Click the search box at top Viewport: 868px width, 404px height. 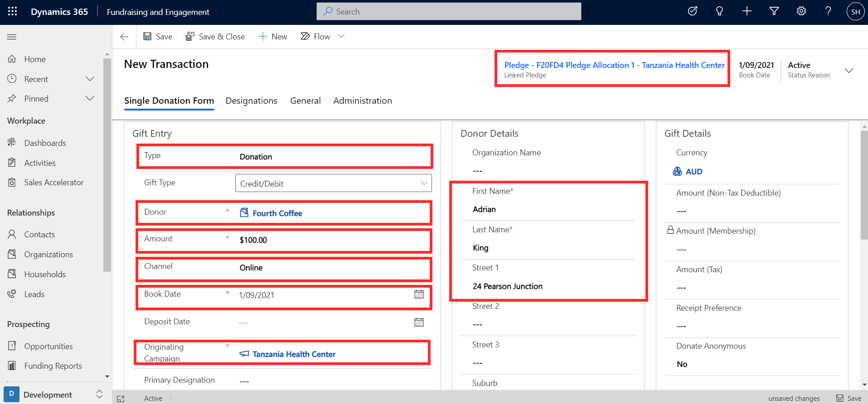(449, 12)
